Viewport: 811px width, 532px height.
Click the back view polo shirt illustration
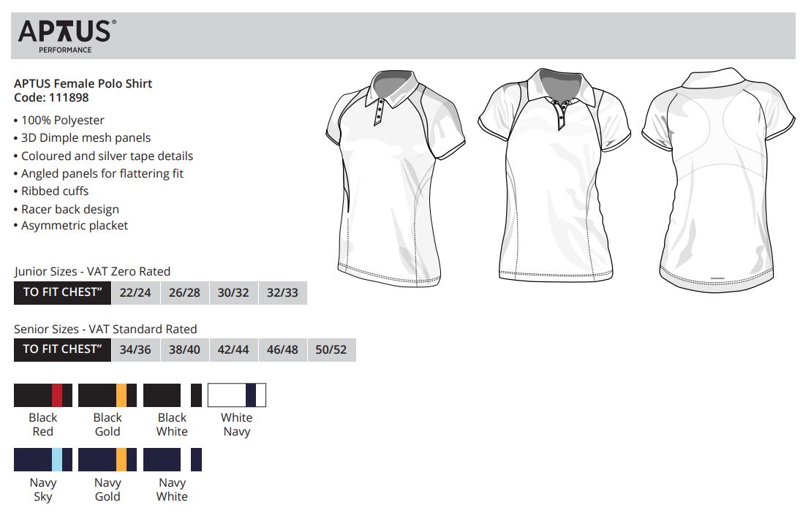(x=718, y=180)
